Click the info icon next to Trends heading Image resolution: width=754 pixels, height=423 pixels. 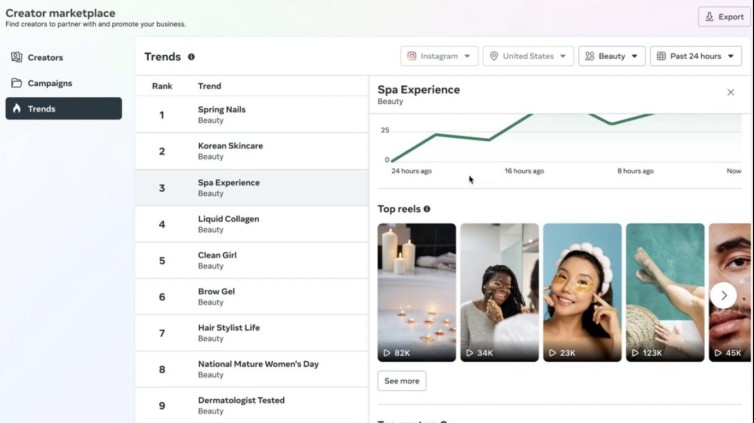(191, 57)
